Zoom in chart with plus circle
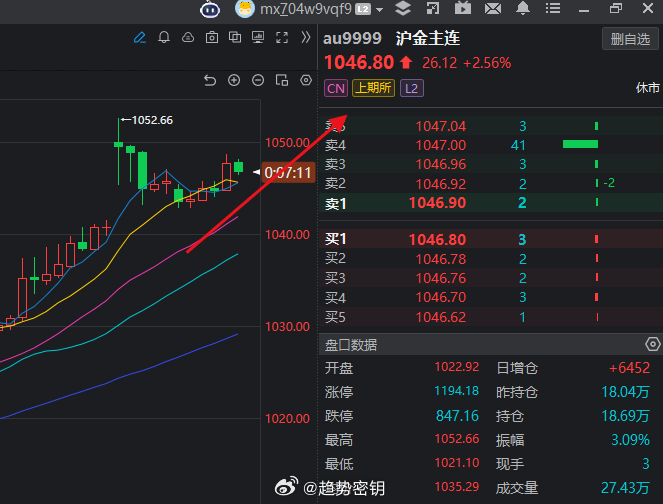Image resolution: width=663 pixels, height=504 pixels. (234, 80)
